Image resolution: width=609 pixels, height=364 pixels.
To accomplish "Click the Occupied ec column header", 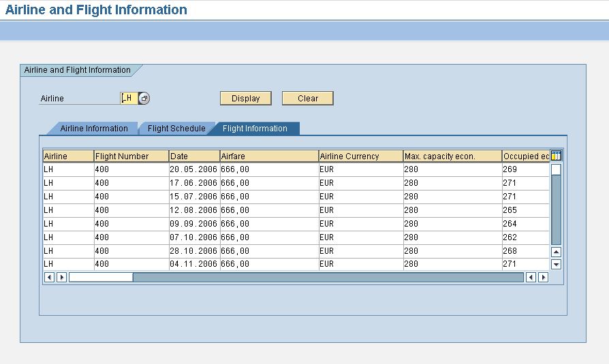I will click(526, 156).
